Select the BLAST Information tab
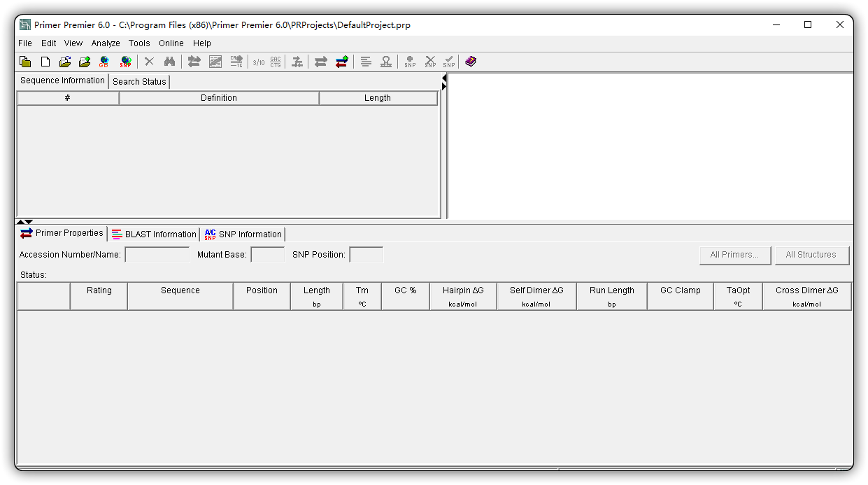The height and width of the screenshot is (485, 868). coord(154,234)
